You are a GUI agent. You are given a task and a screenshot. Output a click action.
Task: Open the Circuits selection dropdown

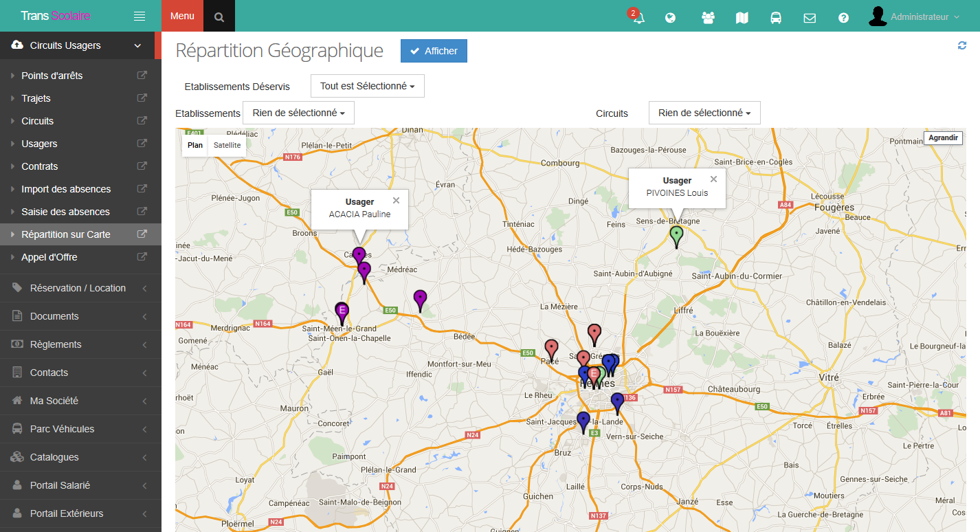click(704, 113)
